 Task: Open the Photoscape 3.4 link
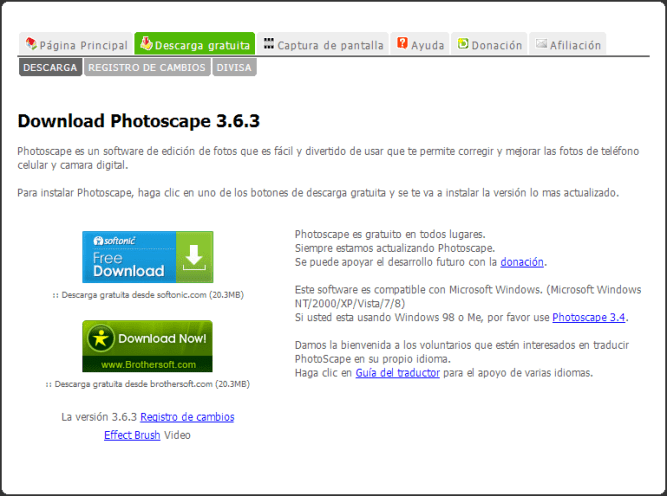click(x=589, y=317)
